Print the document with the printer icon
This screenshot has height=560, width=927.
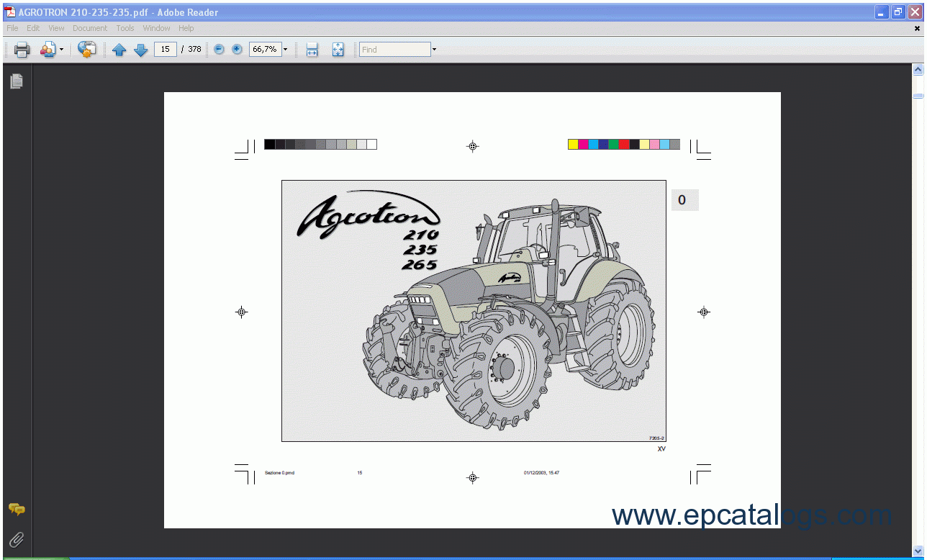click(22, 50)
